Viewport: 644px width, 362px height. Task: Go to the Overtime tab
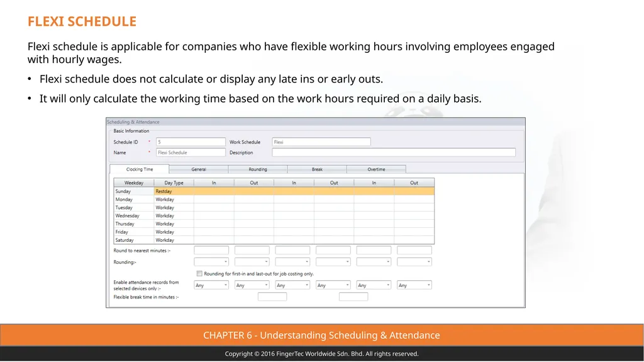coord(376,169)
